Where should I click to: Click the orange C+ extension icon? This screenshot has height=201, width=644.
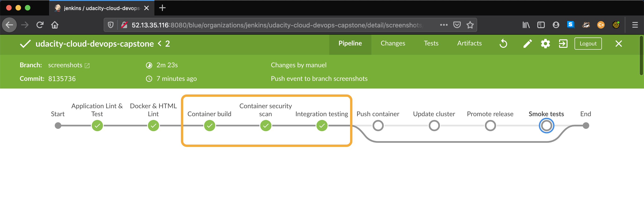pos(601,25)
